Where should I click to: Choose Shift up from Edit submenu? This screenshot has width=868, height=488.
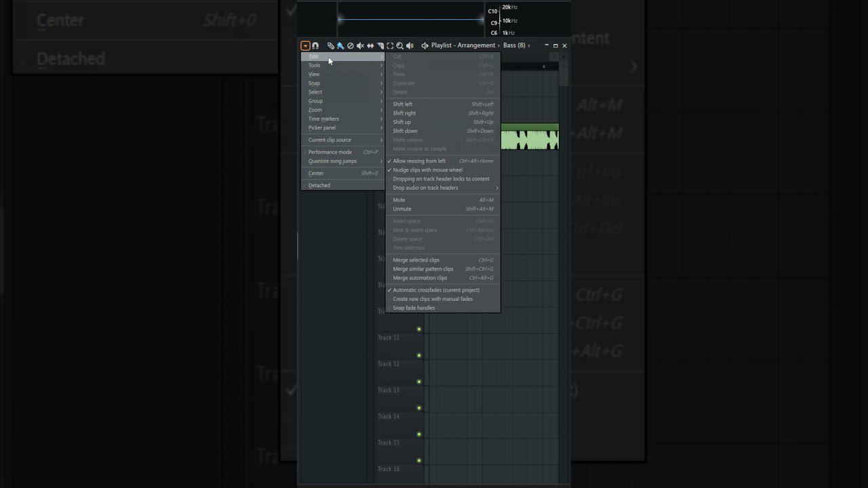point(443,122)
